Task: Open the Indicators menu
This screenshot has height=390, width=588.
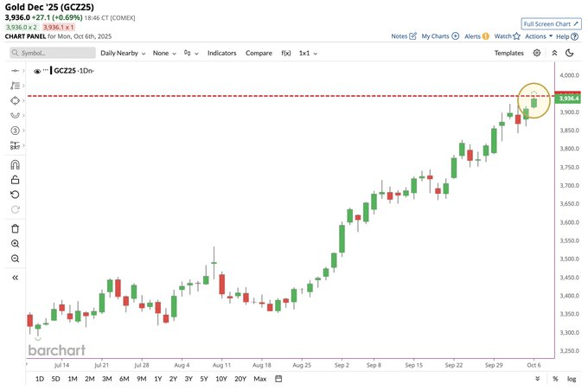Action: click(221, 53)
